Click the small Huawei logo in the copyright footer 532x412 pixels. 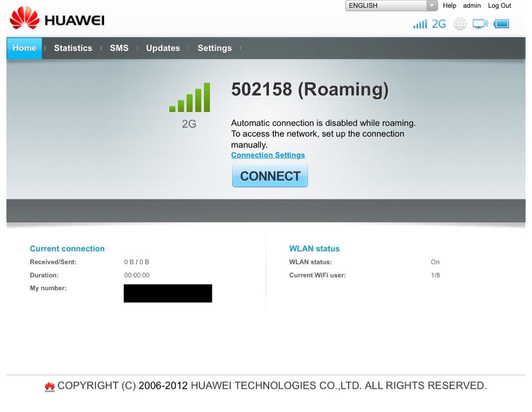49,387
